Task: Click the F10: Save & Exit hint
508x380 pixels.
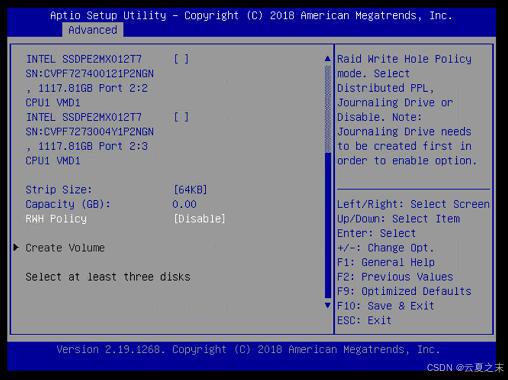Action: click(x=386, y=306)
